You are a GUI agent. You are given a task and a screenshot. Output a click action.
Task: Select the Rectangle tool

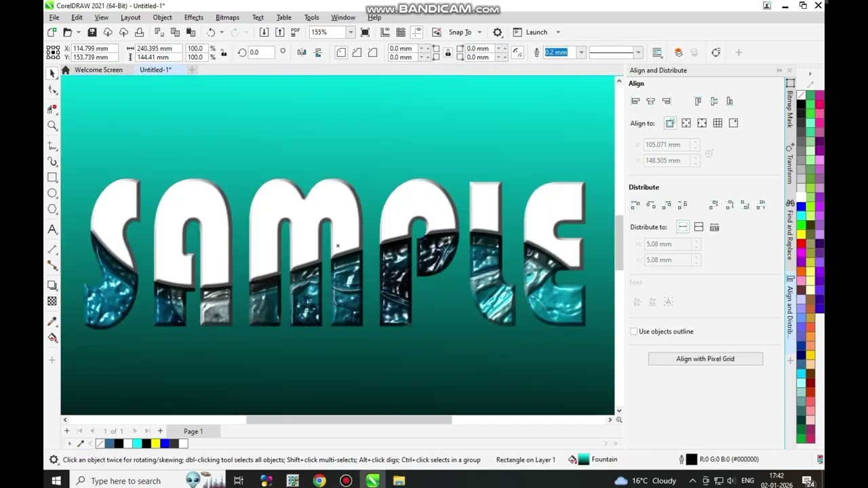click(x=52, y=178)
